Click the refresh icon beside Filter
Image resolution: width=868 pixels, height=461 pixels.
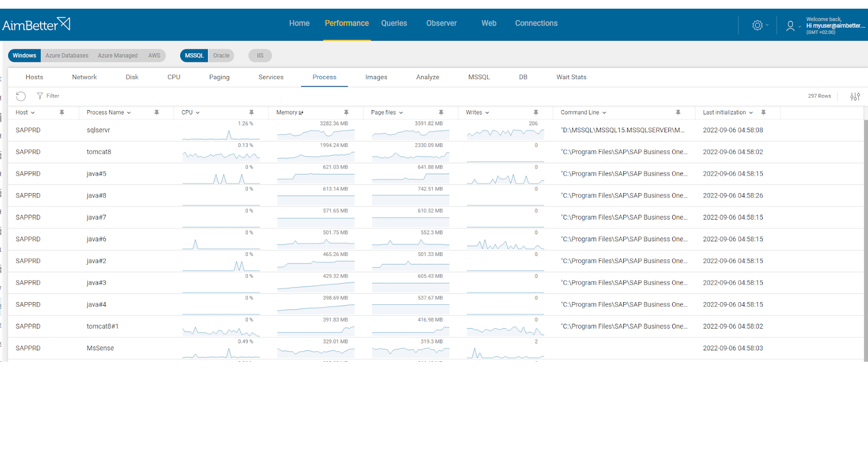(x=21, y=96)
